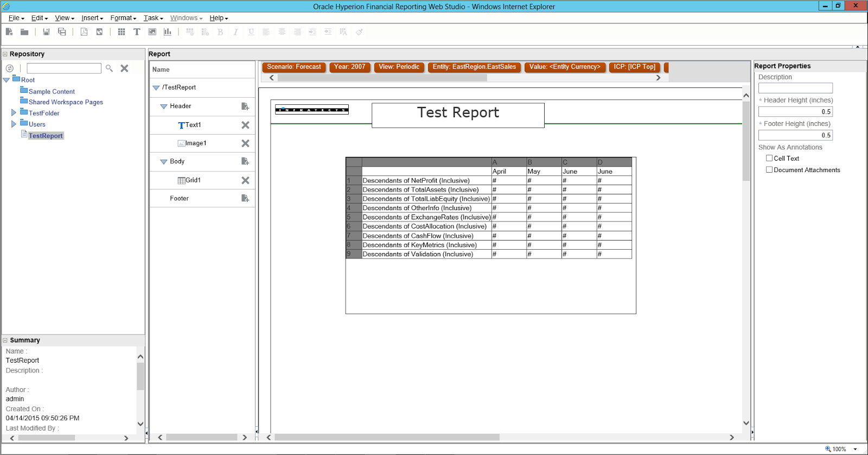This screenshot has width=868, height=455.
Task: Collapse the Header section
Action: [x=163, y=106]
